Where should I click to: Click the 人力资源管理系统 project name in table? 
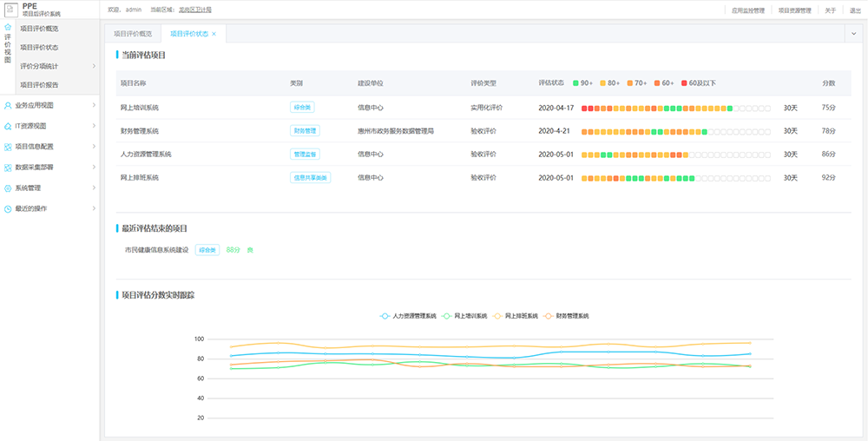(x=148, y=155)
